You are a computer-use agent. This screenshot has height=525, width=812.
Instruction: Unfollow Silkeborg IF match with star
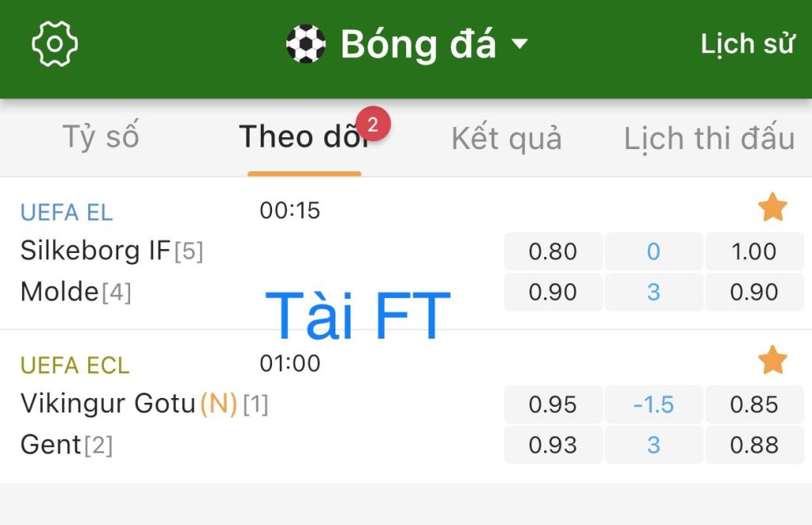coord(772,207)
